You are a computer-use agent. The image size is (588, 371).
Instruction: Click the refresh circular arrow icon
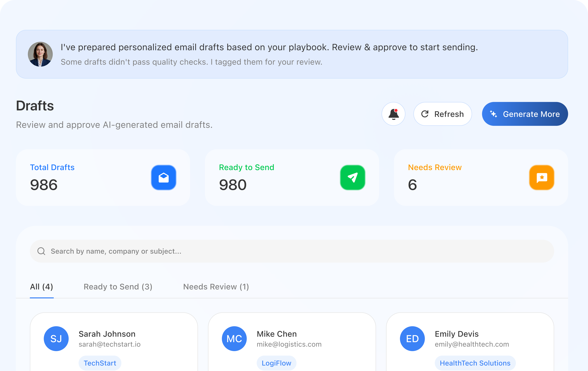(425, 114)
